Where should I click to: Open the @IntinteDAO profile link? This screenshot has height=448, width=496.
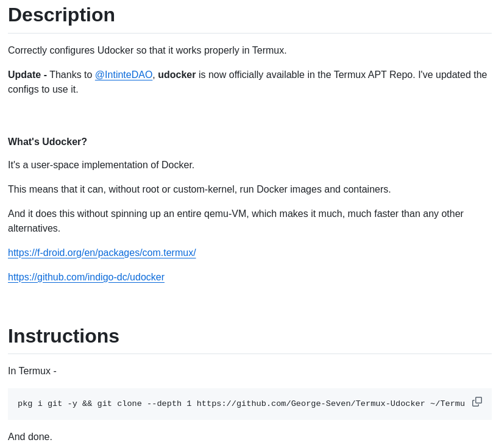[123, 74]
